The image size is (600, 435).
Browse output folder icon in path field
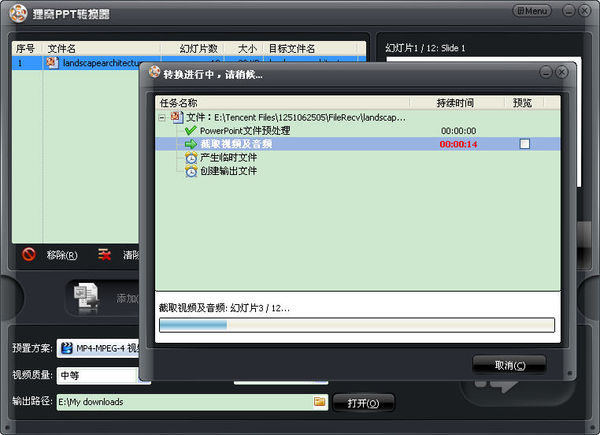320,401
